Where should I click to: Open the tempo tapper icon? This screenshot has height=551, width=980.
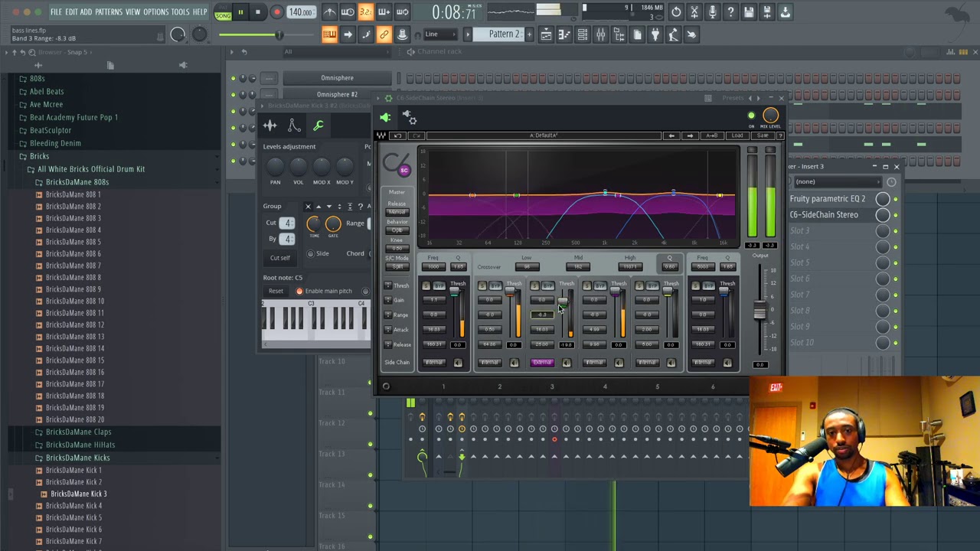pyautogui.click(x=674, y=34)
